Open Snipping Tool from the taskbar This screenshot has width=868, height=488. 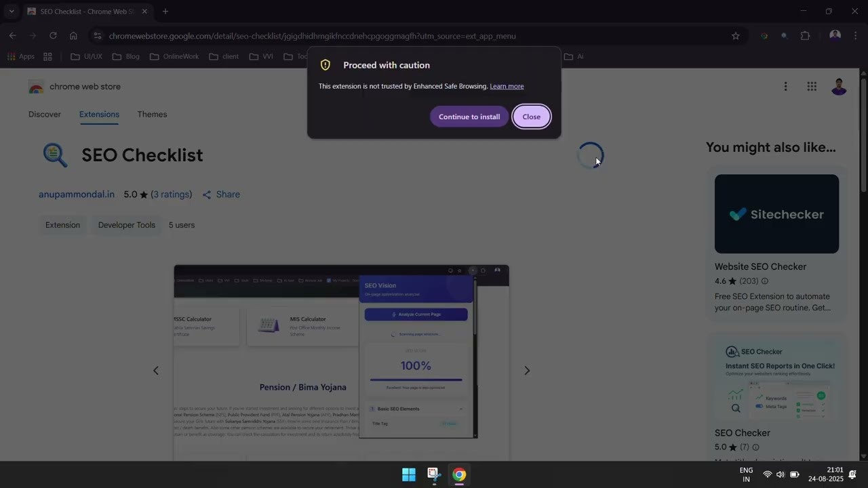coord(433,474)
